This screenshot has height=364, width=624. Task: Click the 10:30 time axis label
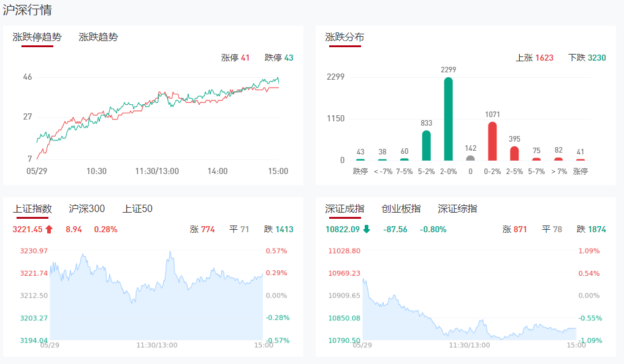[x=97, y=171]
